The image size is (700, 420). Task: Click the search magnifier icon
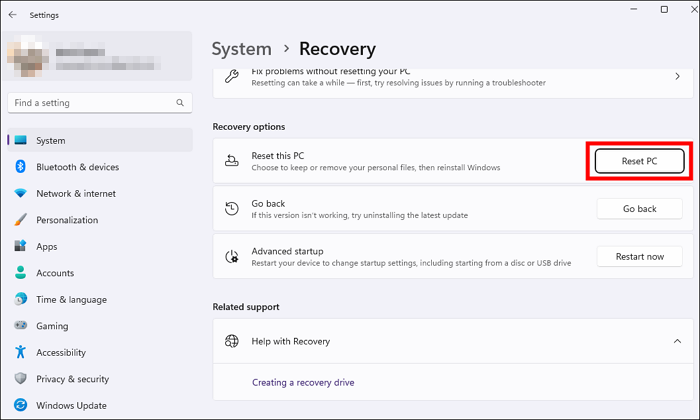(180, 103)
